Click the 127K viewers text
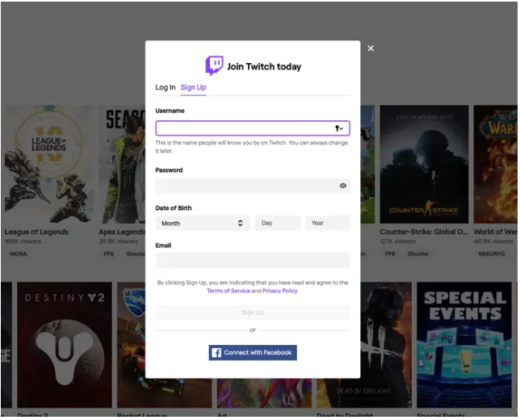Image resolution: width=520 pixels, height=420 pixels. (x=397, y=241)
